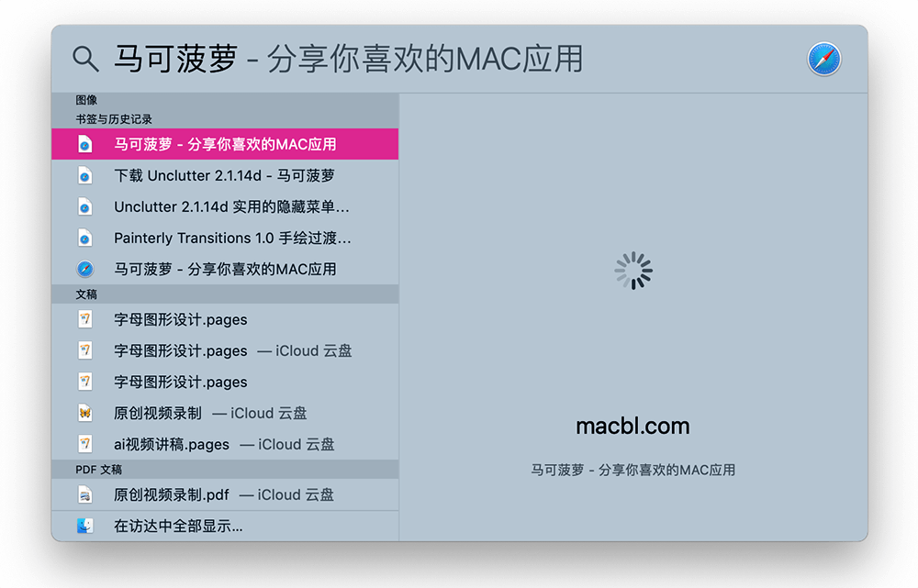Click the Spotlight search text field

pos(451,59)
